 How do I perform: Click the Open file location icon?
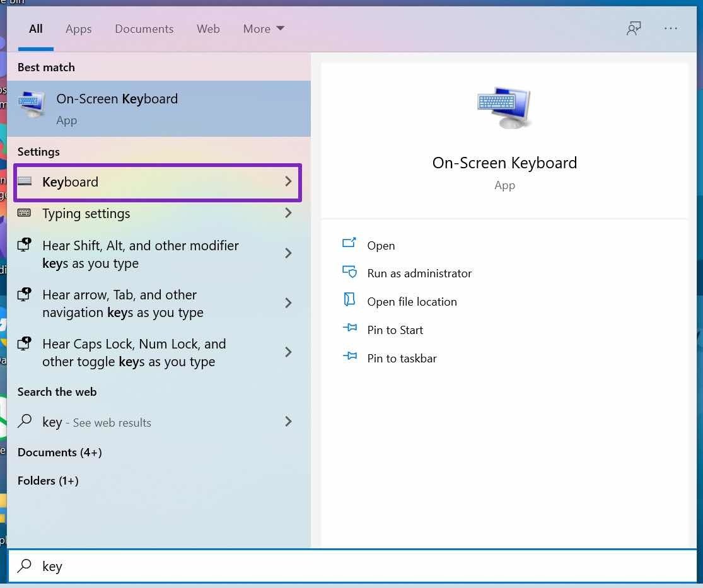click(349, 299)
